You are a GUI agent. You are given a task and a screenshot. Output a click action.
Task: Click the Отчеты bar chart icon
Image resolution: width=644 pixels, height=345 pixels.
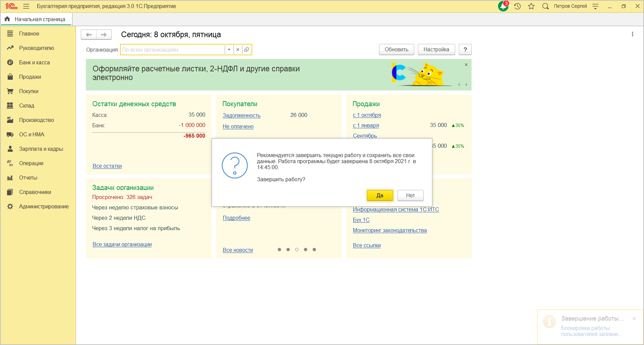10,178
